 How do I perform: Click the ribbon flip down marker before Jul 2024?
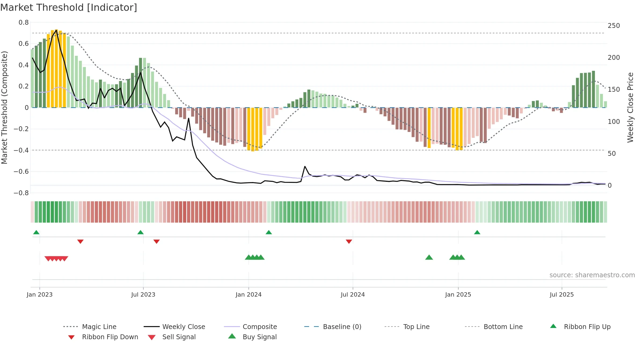(349, 241)
